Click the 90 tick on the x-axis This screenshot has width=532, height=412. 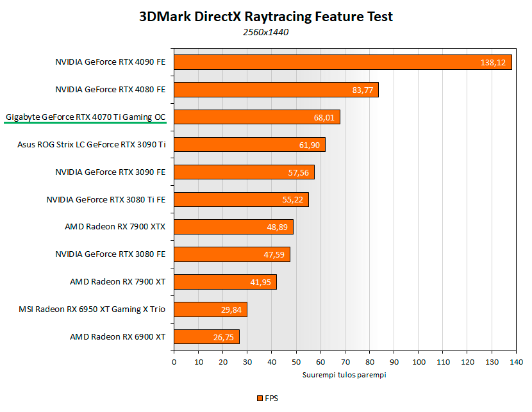click(394, 362)
